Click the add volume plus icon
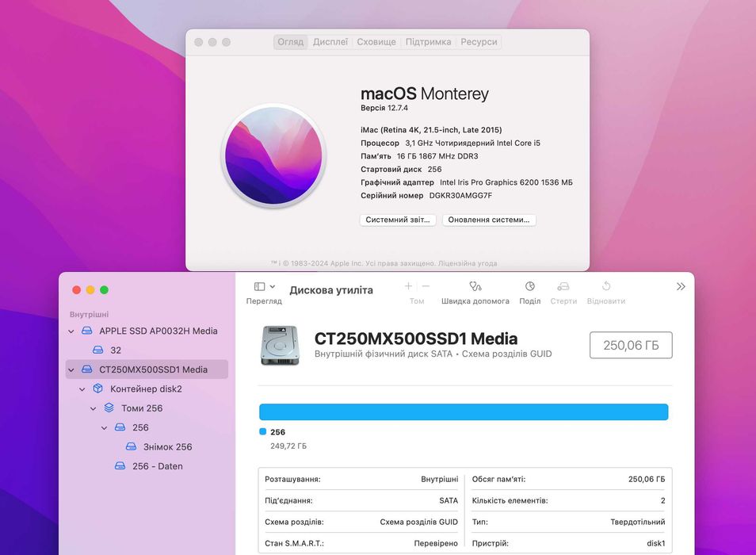 pyautogui.click(x=408, y=286)
